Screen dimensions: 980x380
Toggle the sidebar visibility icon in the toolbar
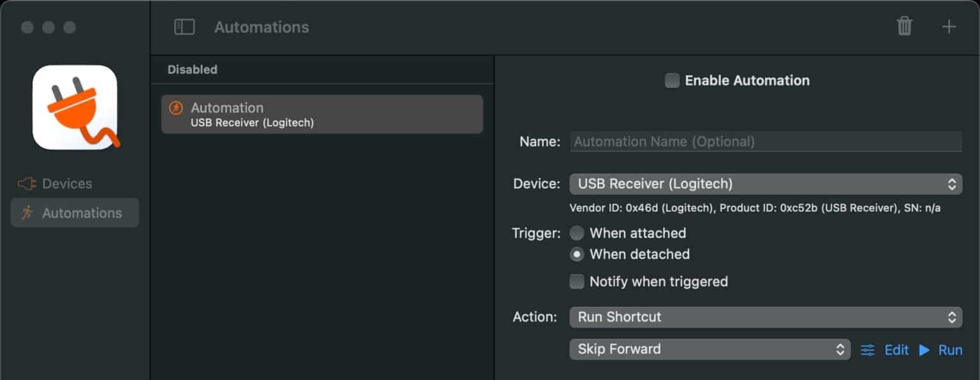coord(184,27)
